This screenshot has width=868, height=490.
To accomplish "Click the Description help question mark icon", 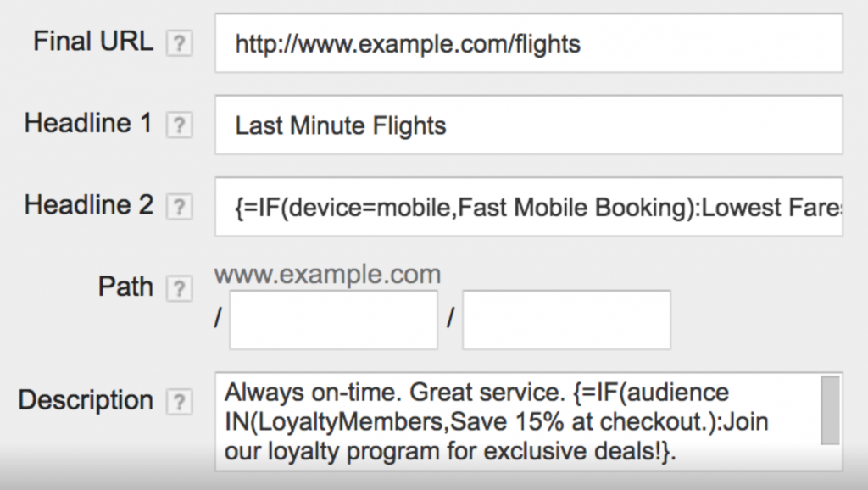I will tap(180, 402).
